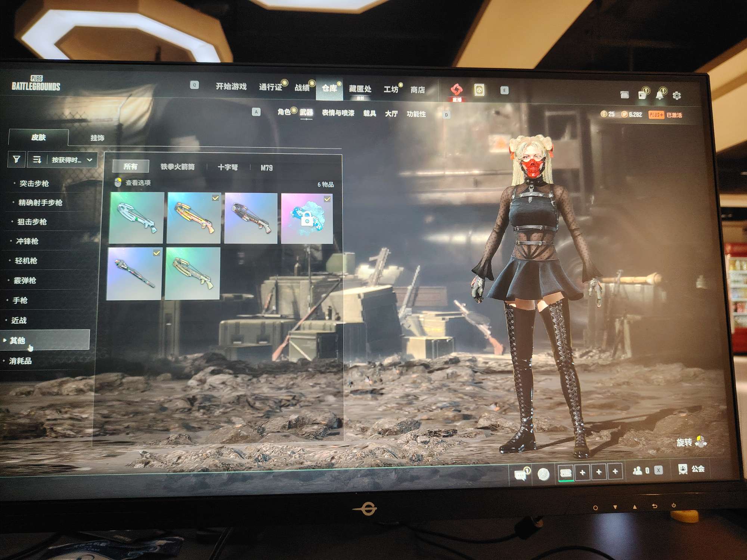Open the calendar events icon
Screen dimensions: 747x560
click(x=624, y=95)
